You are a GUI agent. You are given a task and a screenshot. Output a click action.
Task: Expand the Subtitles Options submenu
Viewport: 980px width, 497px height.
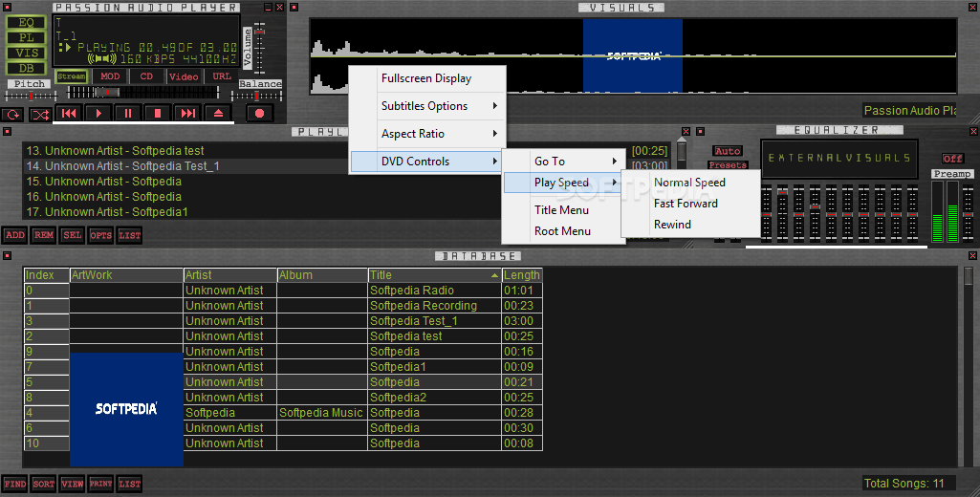coord(426,106)
